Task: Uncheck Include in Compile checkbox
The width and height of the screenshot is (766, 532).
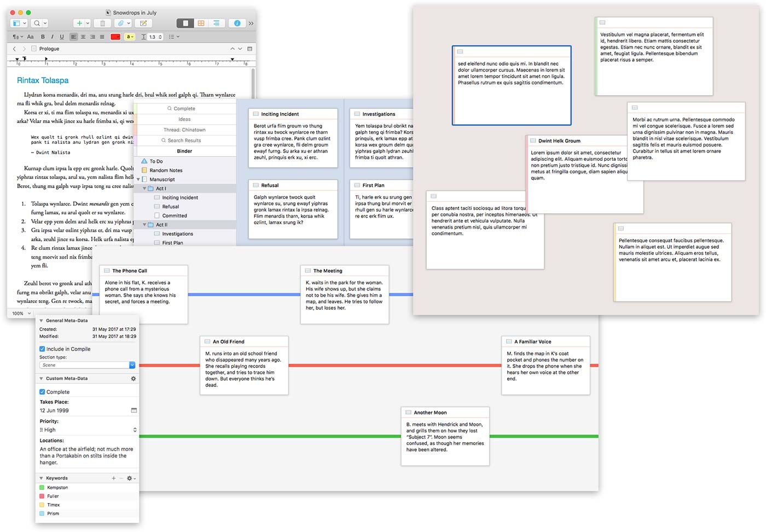Action: [42, 349]
